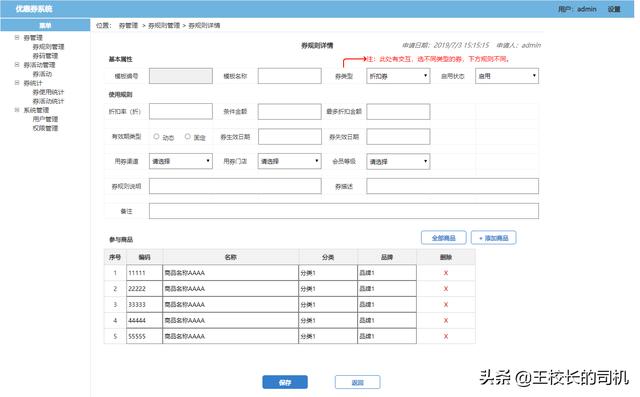
Task: Open the 用券渠道 dropdown
Action: click(181, 161)
